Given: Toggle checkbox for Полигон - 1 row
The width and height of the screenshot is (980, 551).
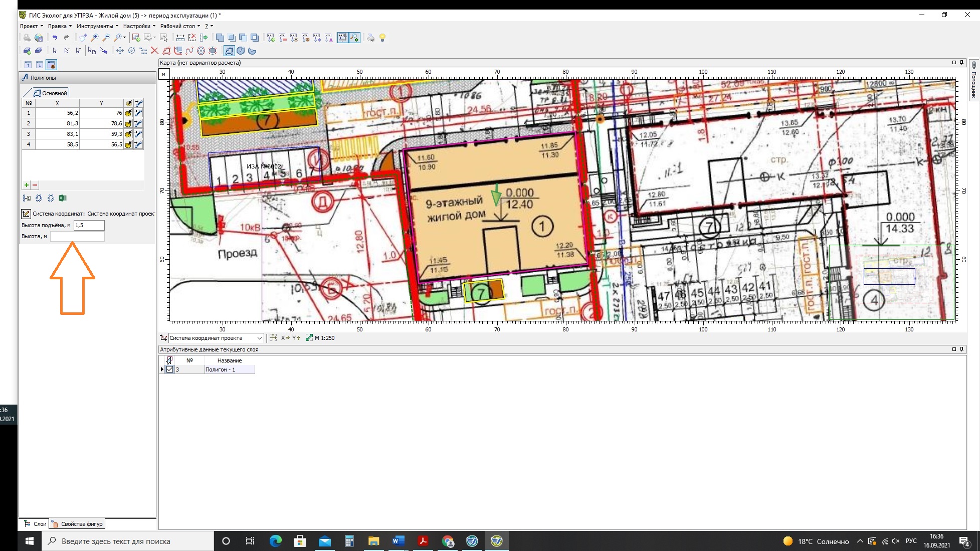Looking at the screenshot, I should click(x=169, y=370).
